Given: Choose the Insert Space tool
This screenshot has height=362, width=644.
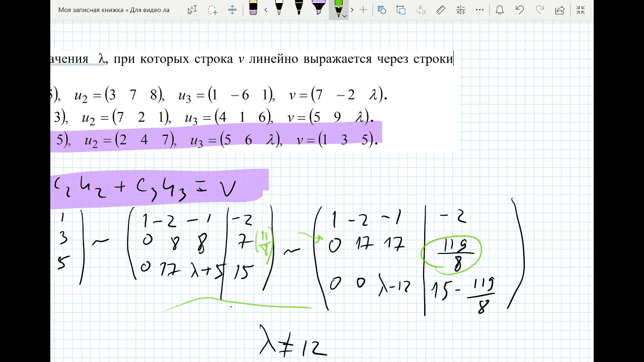Looking at the screenshot, I should (232, 10).
